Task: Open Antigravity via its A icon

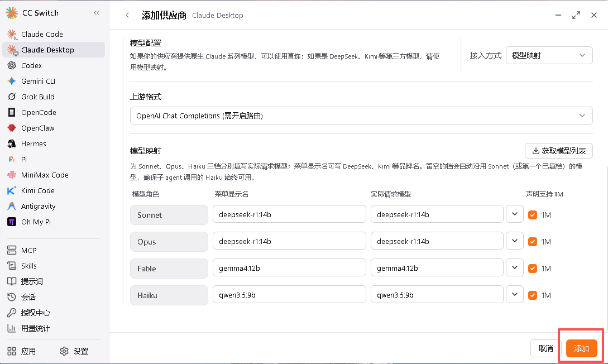Action: pyautogui.click(x=12, y=206)
